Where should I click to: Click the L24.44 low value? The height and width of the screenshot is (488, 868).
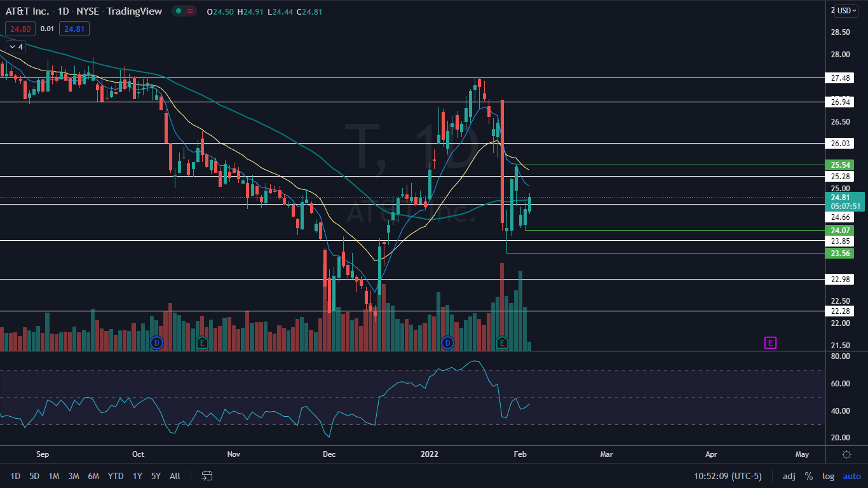[x=280, y=11]
